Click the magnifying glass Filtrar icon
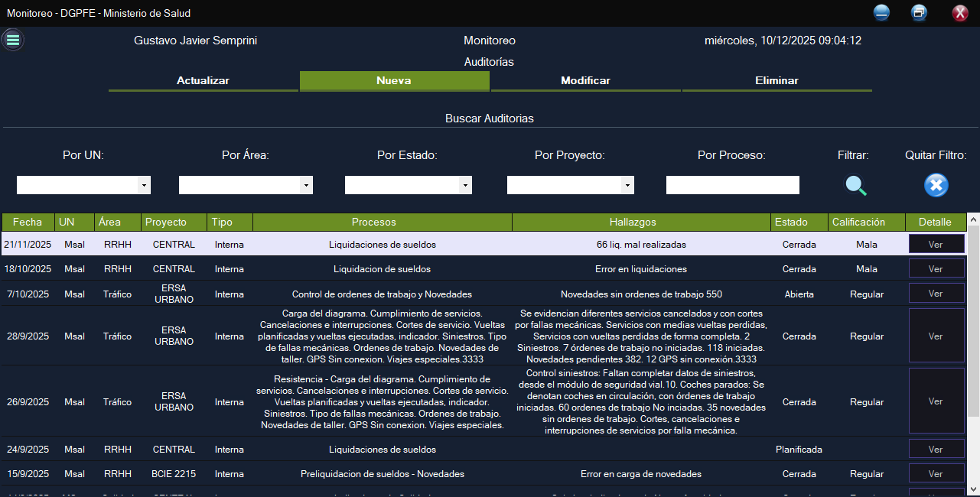Screen dimensions: 980x497 855,185
